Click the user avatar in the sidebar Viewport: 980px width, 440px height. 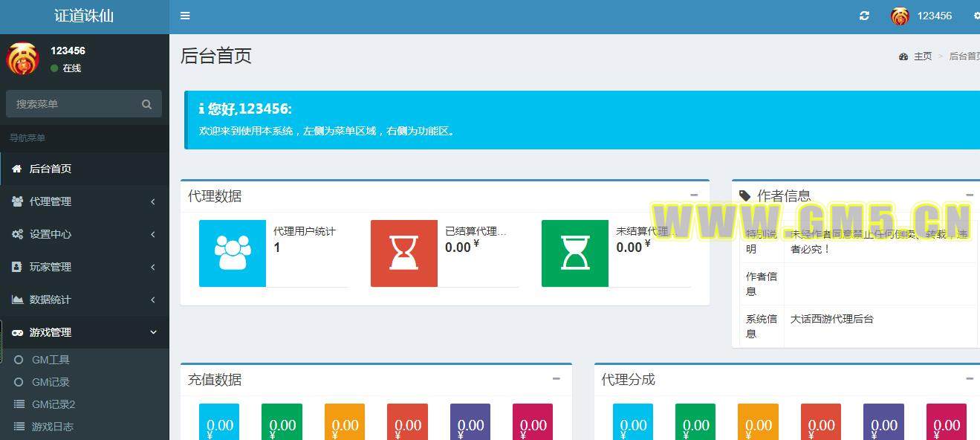22,59
